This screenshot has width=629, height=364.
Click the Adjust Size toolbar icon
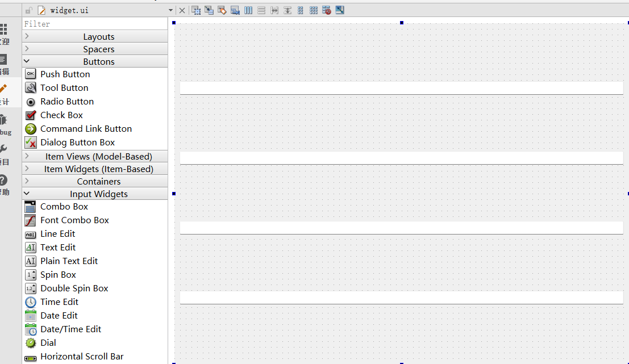click(340, 10)
